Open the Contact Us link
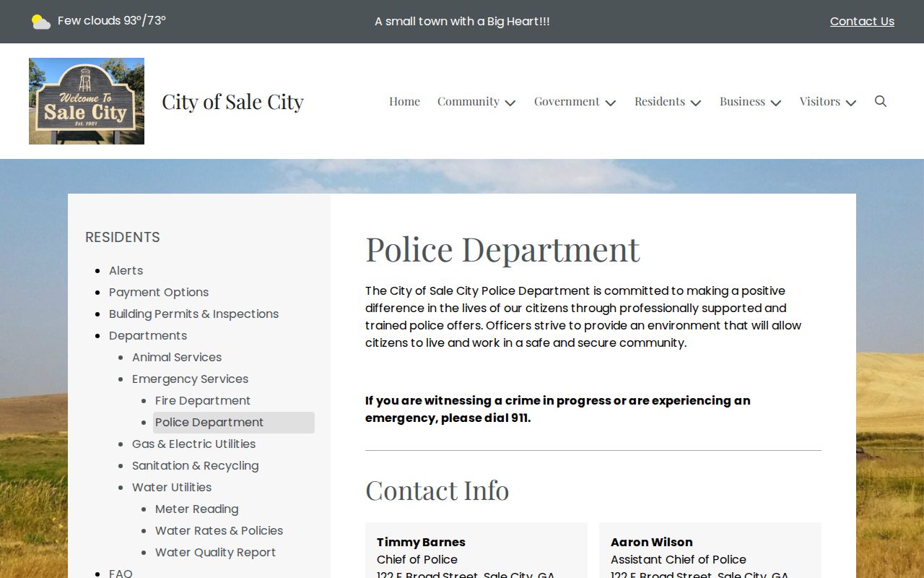 coord(862,22)
